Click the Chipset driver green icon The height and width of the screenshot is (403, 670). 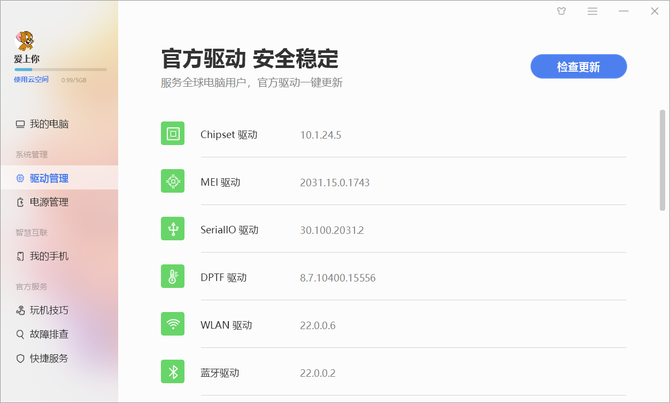[x=173, y=133]
